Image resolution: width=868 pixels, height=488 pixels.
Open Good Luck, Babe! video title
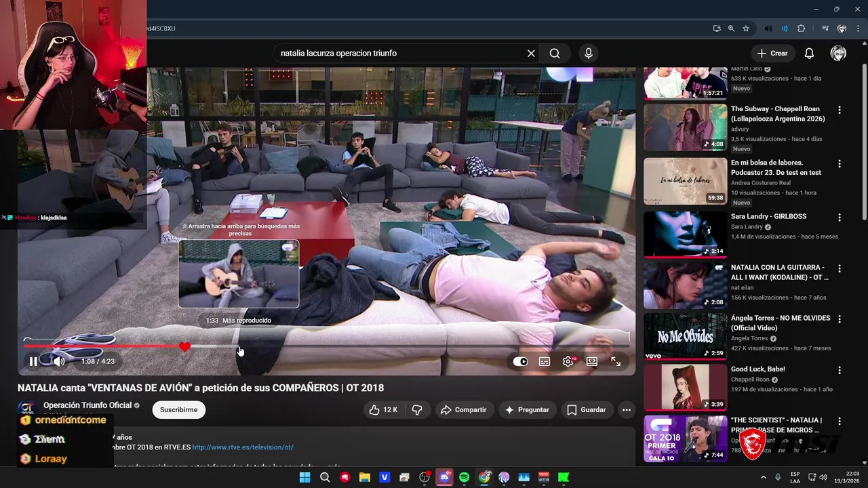tap(758, 369)
